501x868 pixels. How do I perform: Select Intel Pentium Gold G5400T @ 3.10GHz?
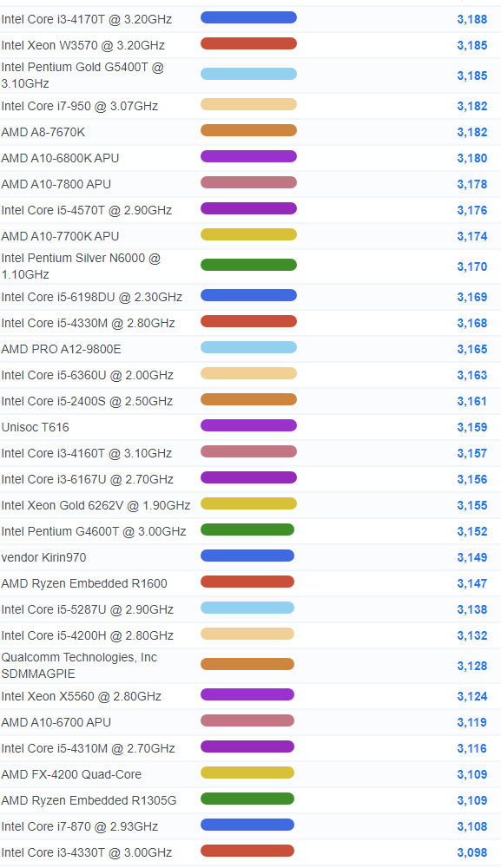pos(82,76)
